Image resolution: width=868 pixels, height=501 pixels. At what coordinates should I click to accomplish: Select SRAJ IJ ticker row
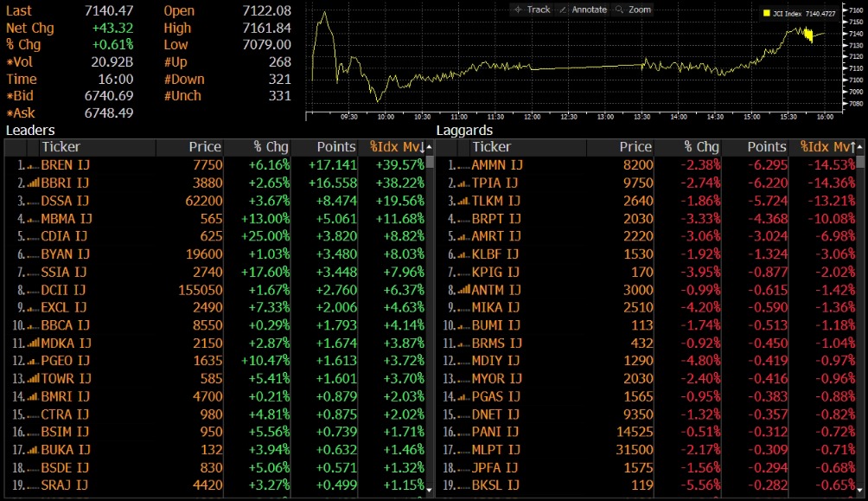point(216,485)
